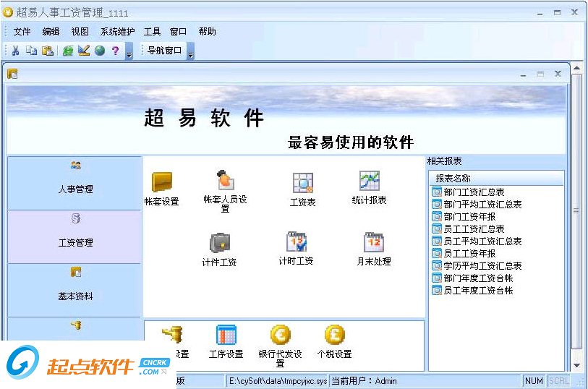Open the 文件 menu
Image resolution: width=588 pixels, height=389 pixels.
click(22, 32)
